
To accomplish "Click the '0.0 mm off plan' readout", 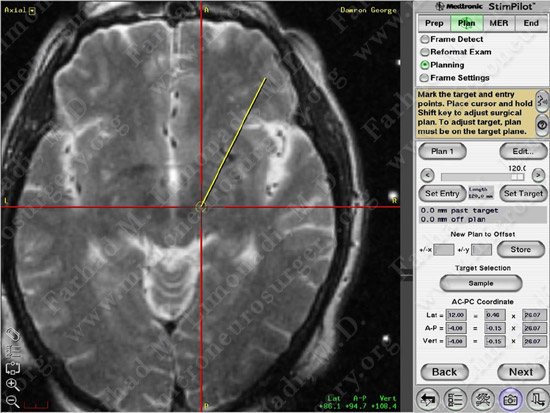I will (453, 219).
